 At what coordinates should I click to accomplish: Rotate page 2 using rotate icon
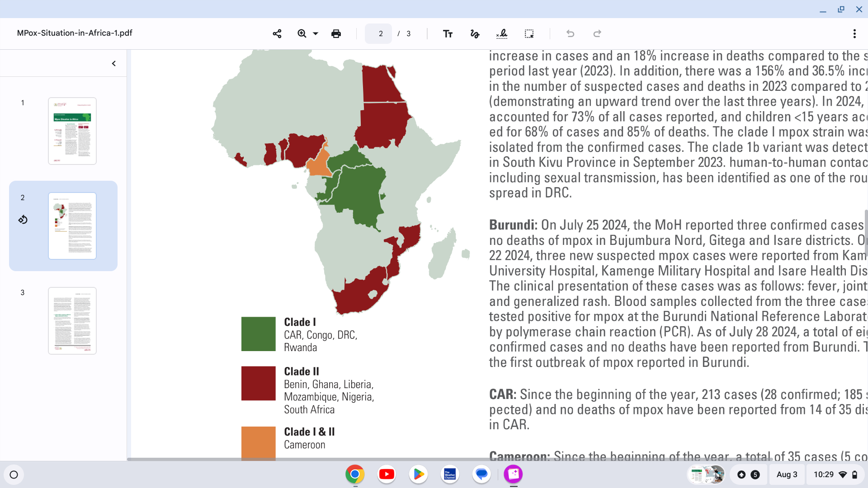pos(23,220)
